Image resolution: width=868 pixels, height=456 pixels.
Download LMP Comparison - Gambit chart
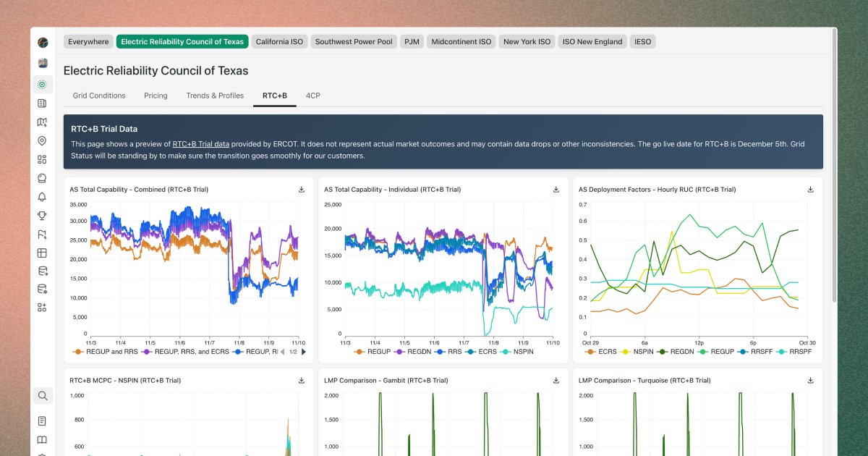[556, 380]
